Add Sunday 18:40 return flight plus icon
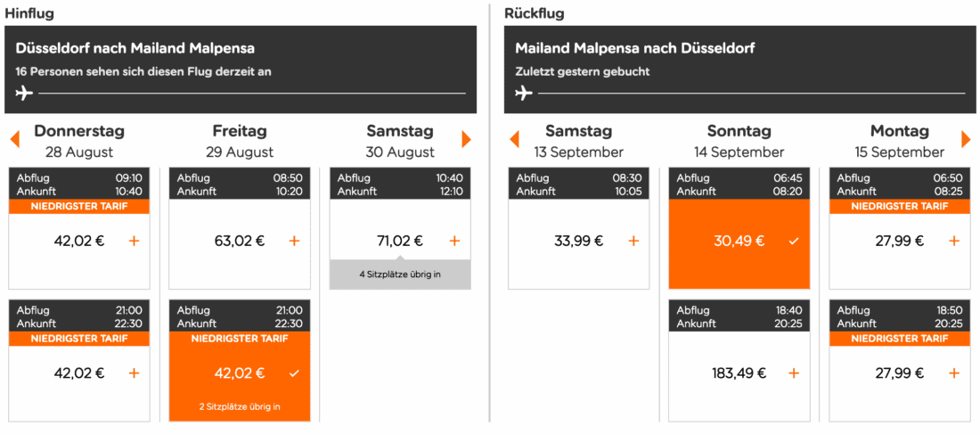 794,373
